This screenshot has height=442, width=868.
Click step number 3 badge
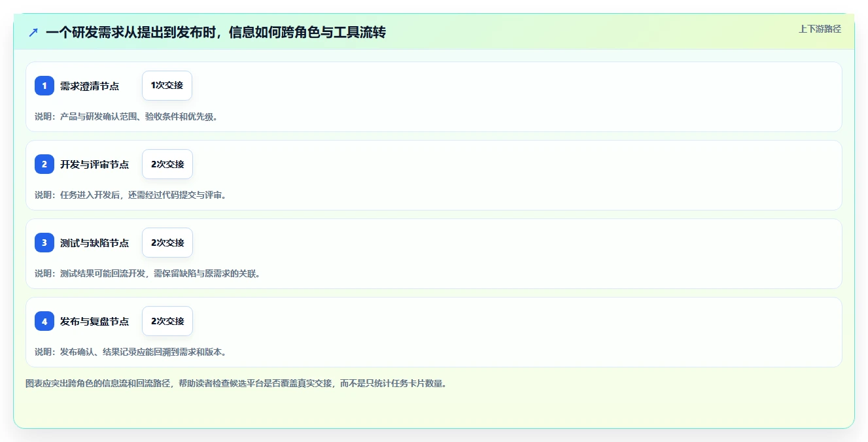[44, 243]
